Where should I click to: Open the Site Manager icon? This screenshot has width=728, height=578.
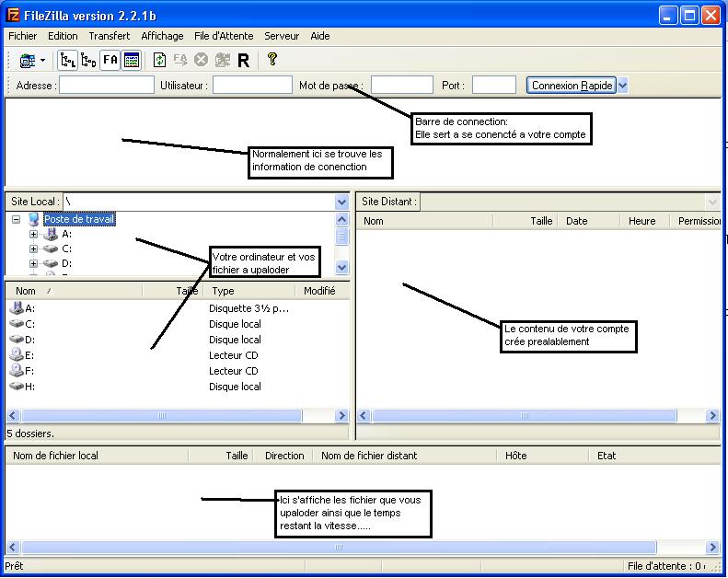pyautogui.click(x=28, y=61)
